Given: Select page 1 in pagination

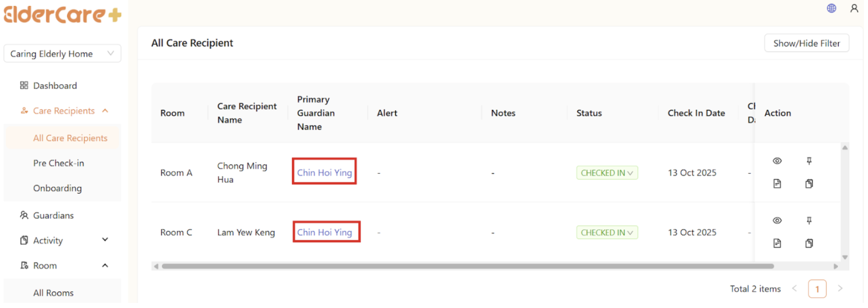Looking at the screenshot, I should [x=817, y=289].
